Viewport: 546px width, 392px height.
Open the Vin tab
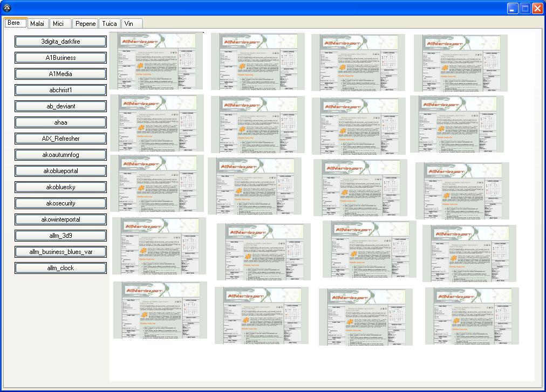tap(128, 24)
